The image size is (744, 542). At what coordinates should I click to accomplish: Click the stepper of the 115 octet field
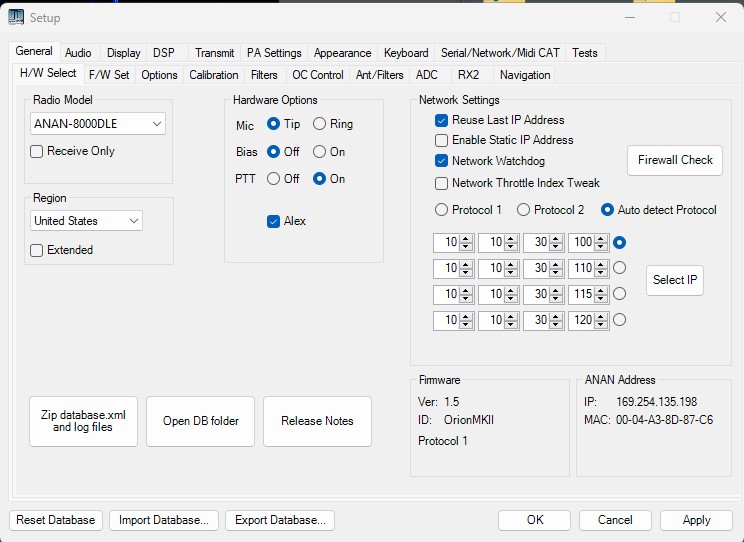601,294
